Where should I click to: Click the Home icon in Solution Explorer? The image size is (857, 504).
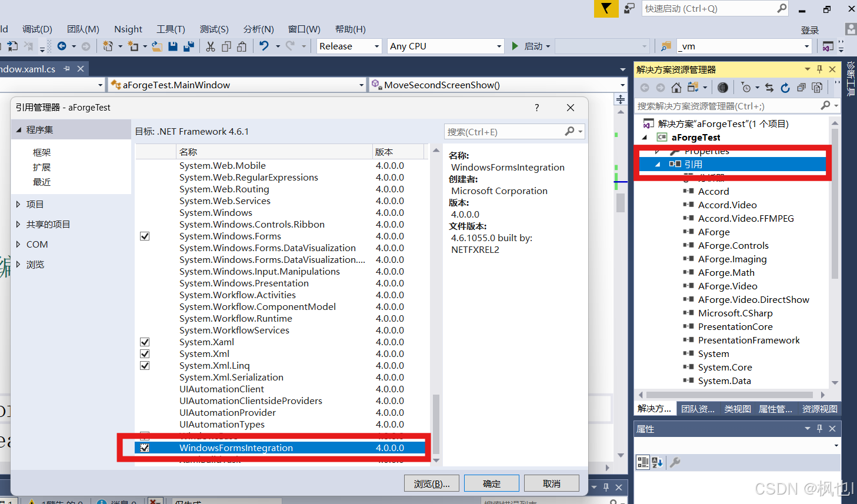point(676,88)
